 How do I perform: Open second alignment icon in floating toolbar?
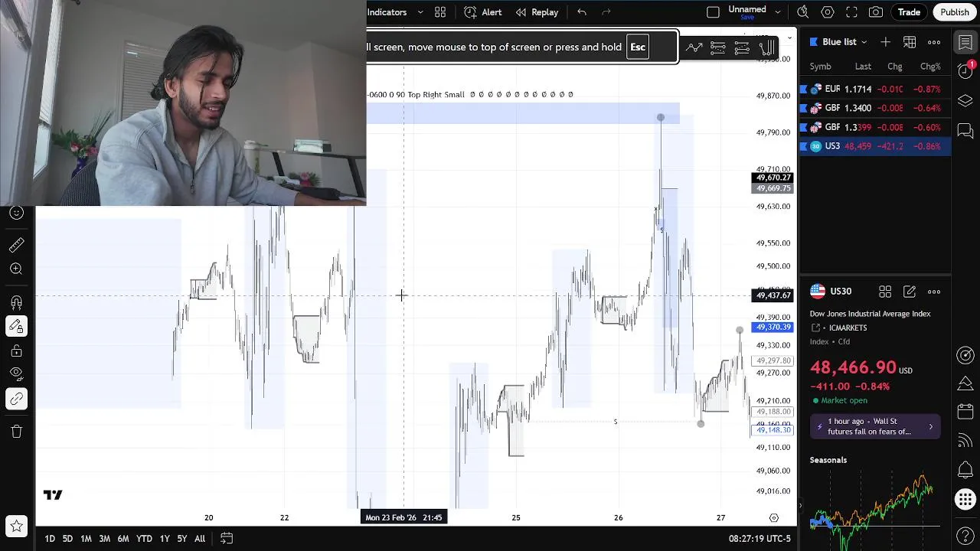(x=741, y=48)
